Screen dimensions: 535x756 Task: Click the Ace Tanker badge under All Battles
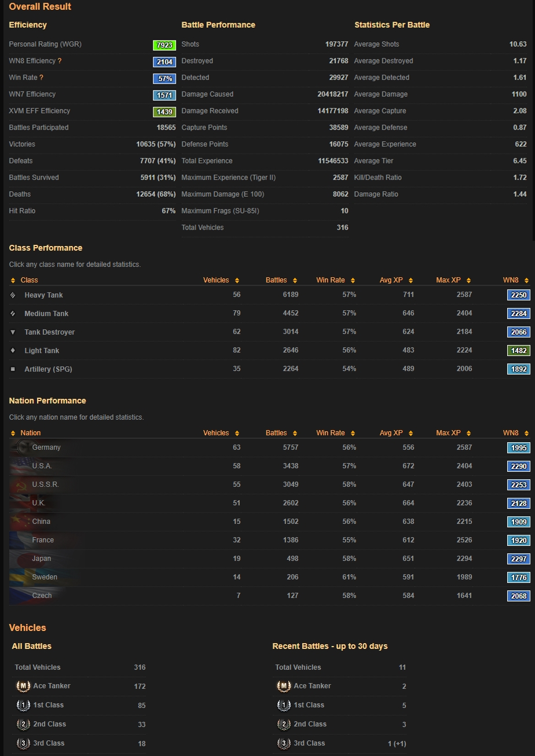point(23,686)
